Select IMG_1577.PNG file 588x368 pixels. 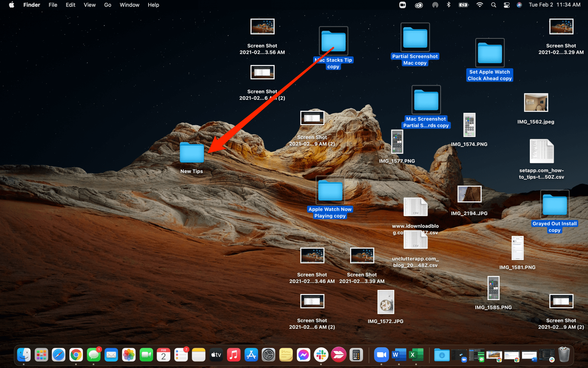(397, 142)
